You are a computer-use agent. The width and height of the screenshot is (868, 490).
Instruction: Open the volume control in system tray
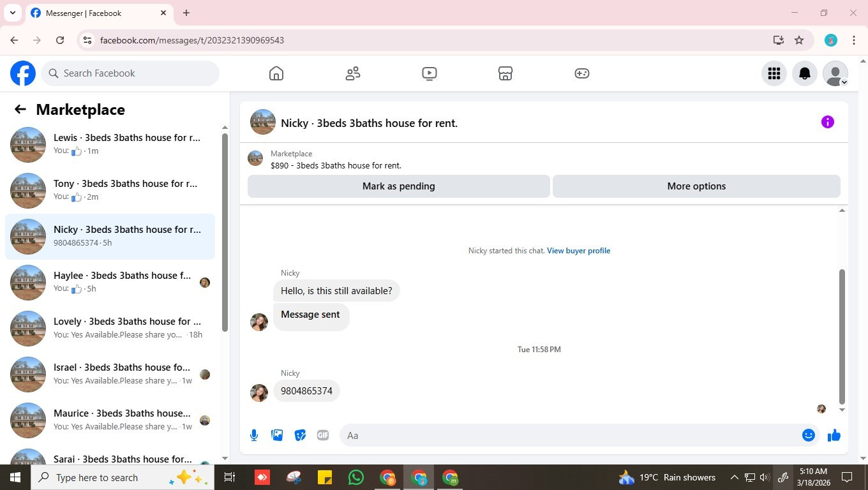pyautogui.click(x=765, y=477)
